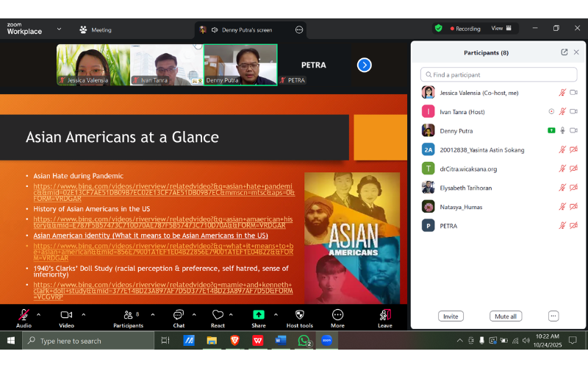Expand the Audio options arrow
Viewport: 588px width, 368px height.
click(x=40, y=314)
